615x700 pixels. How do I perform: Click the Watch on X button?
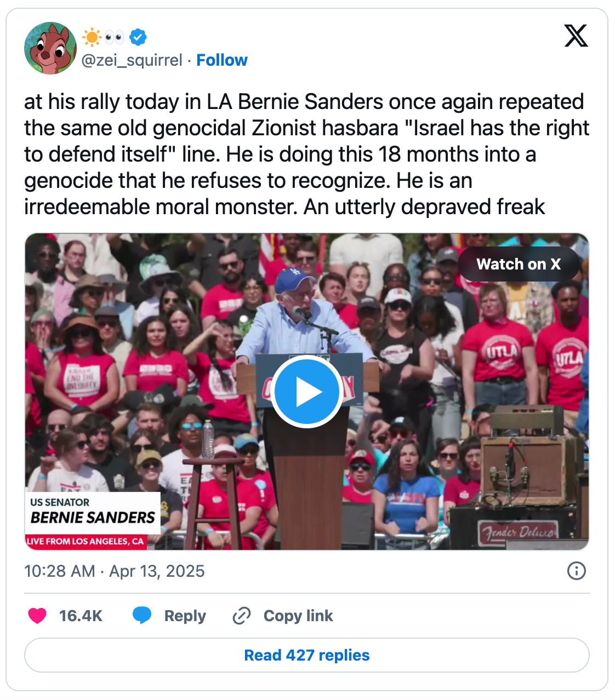[x=518, y=264]
